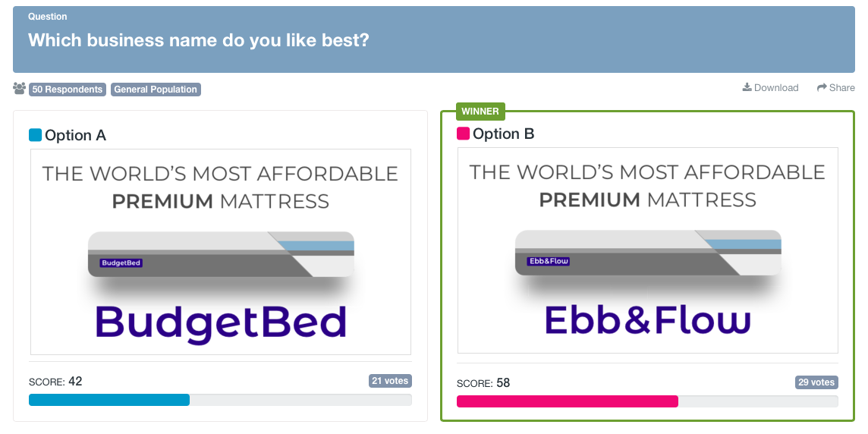This screenshot has width=868, height=434.
Task: Click the green WINNER badge
Action: [x=480, y=112]
